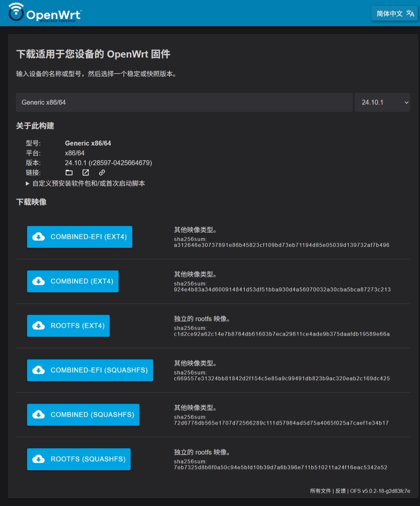Click download icon on ROOTFS (EXT4) button
This screenshot has width=420, height=506.
pos(38,325)
